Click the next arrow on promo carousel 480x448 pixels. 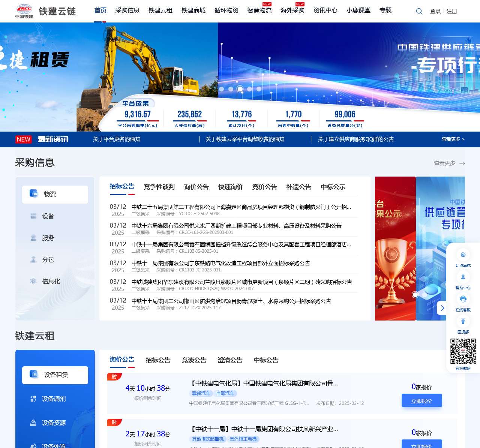[x=442, y=308]
